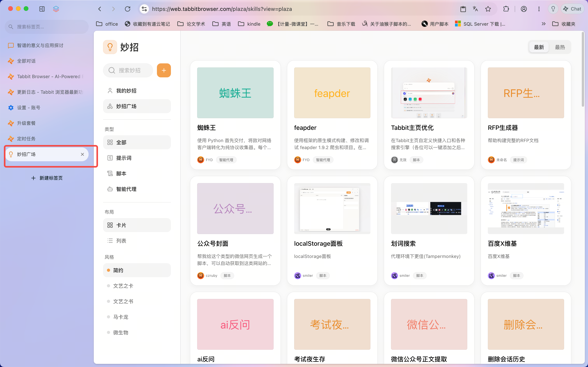The image size is (588, 367).
Task: Click smiler avatar on localStorage面板 card
Action: click(x=297, y=275)
